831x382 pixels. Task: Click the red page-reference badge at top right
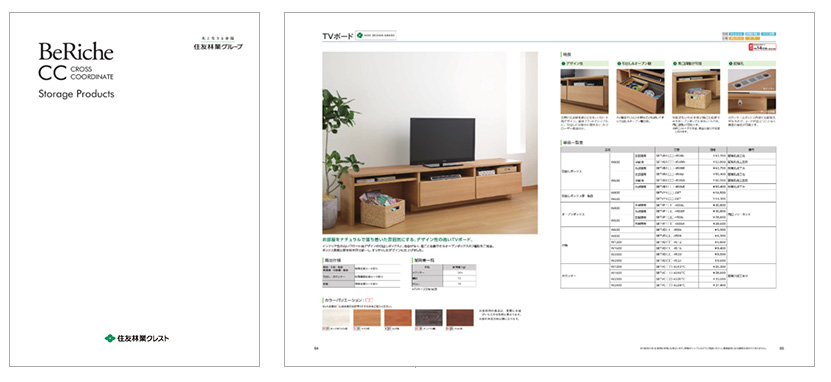tap(762, 47)
